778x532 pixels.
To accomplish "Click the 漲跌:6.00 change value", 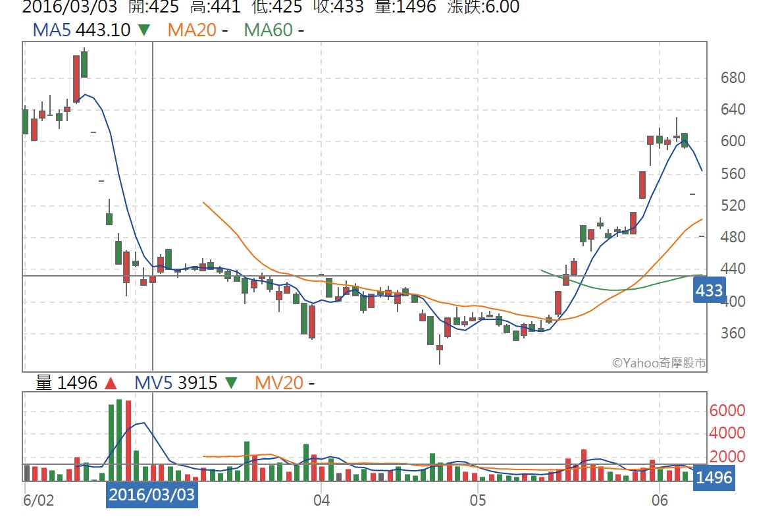I will coord(483,7).
